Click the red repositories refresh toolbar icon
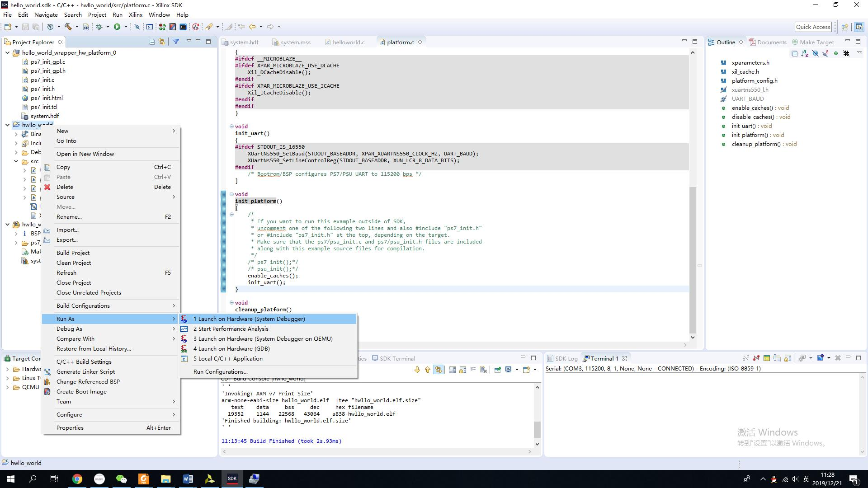868x488 pixels. (195, 27)
